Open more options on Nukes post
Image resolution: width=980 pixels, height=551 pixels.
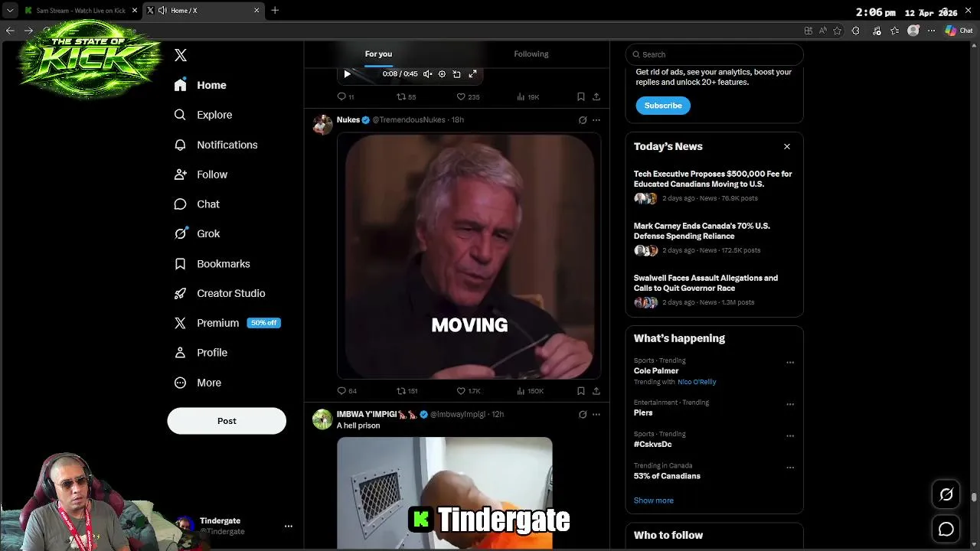click(x=596, y=120)
